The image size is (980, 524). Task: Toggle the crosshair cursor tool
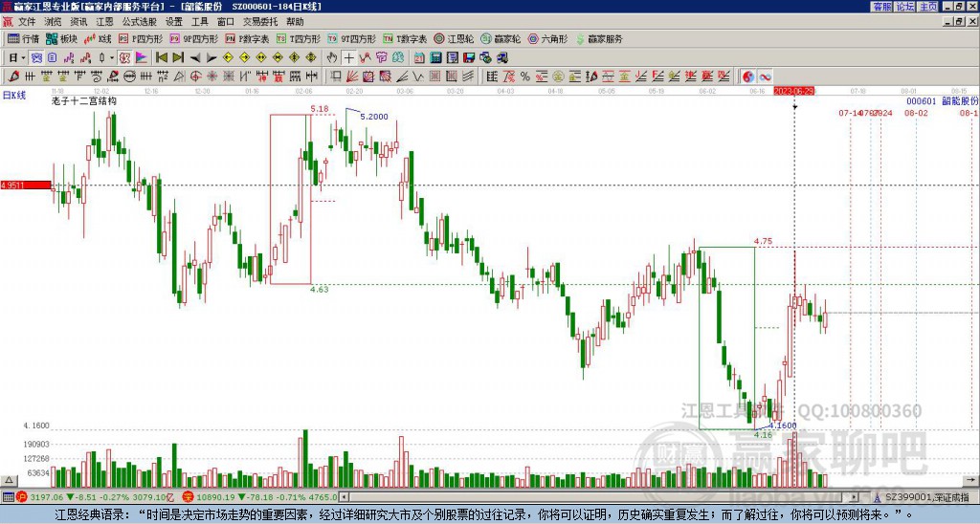click(348, 57)
